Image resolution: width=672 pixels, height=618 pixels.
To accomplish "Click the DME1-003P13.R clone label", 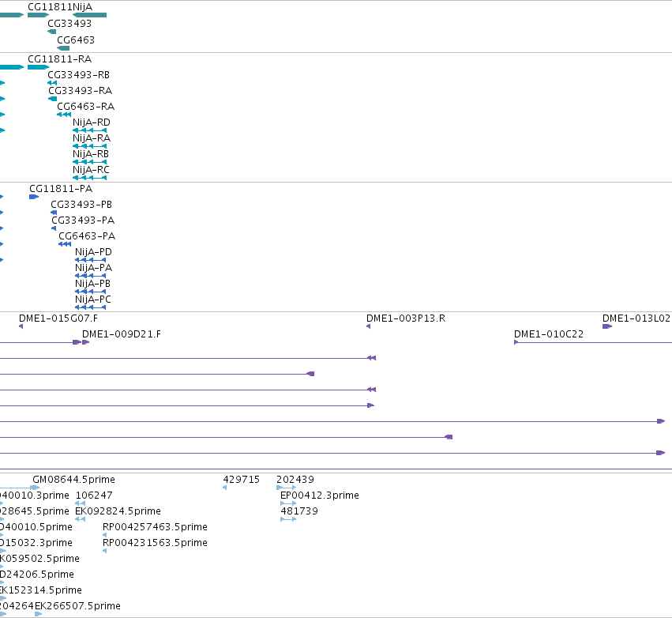I will 406,318.
